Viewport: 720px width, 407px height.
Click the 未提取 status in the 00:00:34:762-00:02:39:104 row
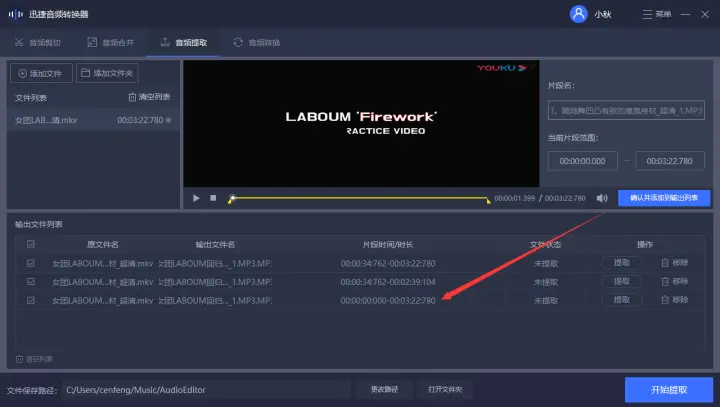(x=546, y=282)
